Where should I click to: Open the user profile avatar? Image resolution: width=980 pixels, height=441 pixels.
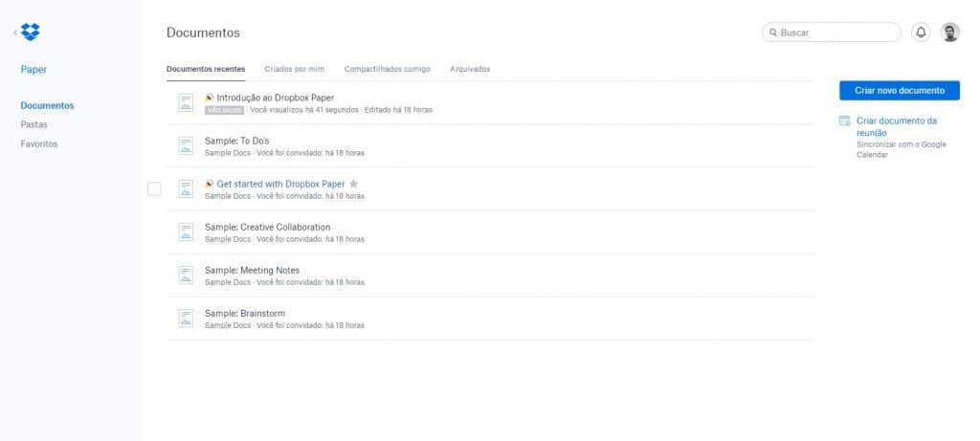click(949, 33)
